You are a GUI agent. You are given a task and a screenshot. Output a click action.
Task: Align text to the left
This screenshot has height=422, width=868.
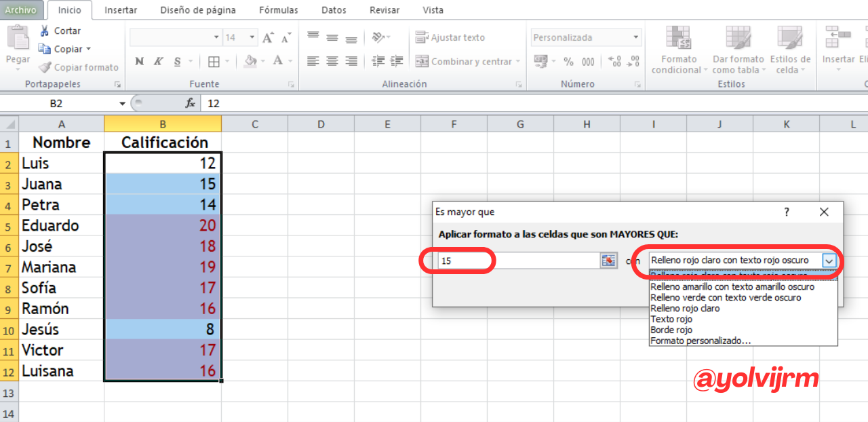tap(313, 61)
